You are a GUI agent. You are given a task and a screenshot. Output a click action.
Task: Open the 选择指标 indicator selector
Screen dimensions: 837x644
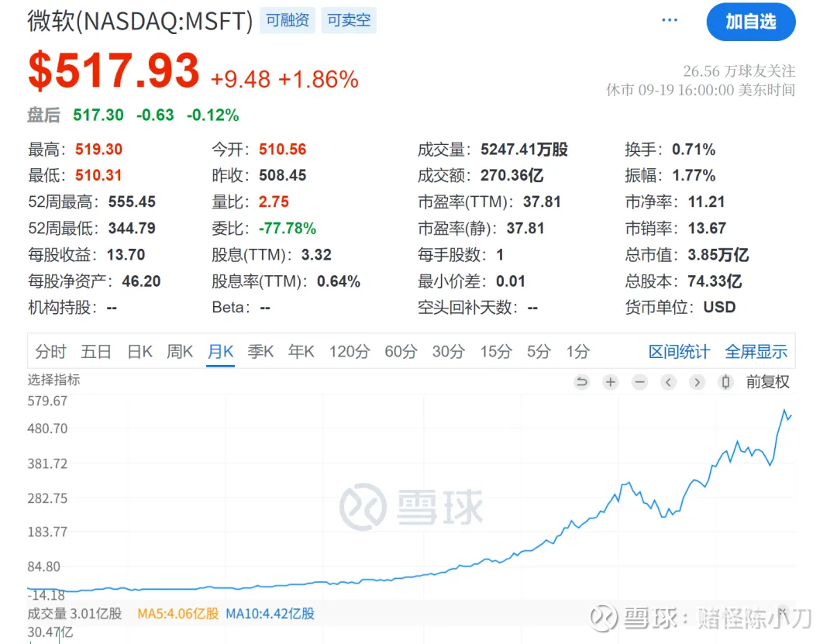(53, 380)
